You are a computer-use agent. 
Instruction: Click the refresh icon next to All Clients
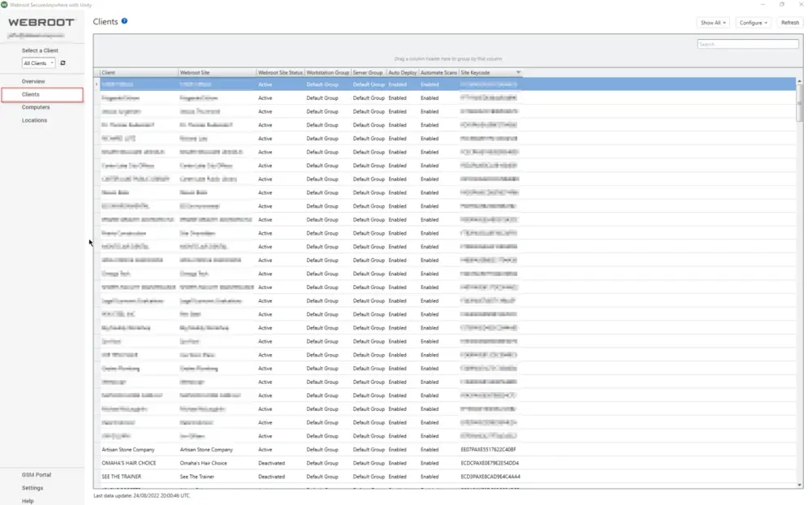(63, 63)
